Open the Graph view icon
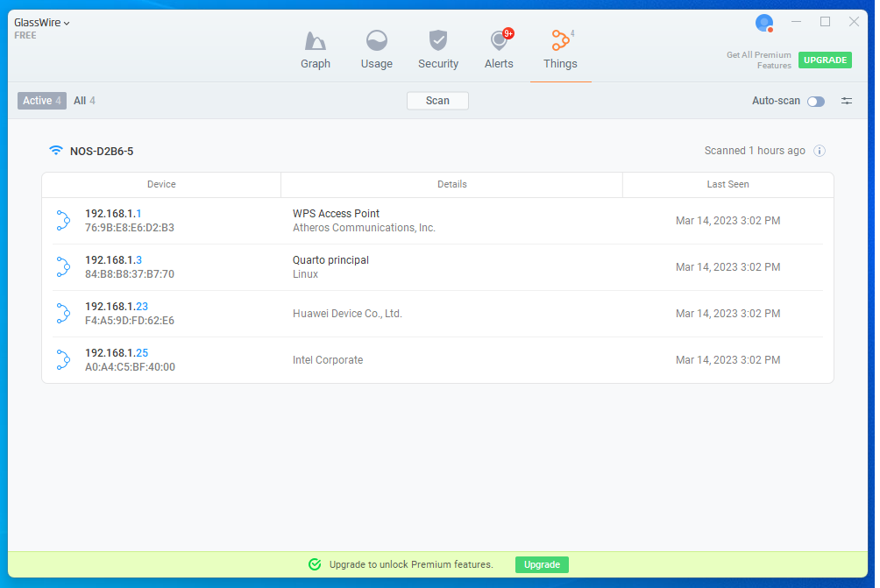Viewport: 880px width, 588px height. (315, 41)
